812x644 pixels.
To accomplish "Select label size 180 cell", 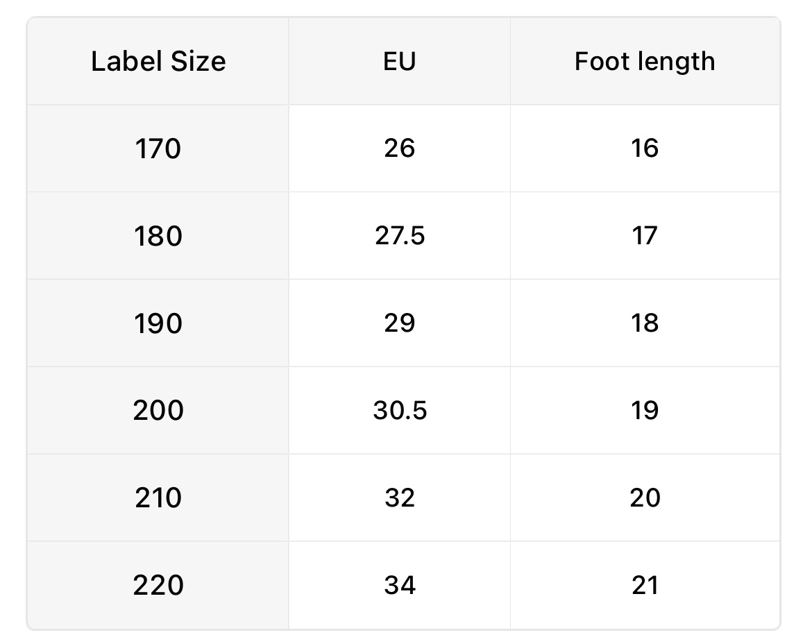I will click(x=158, y=236).
